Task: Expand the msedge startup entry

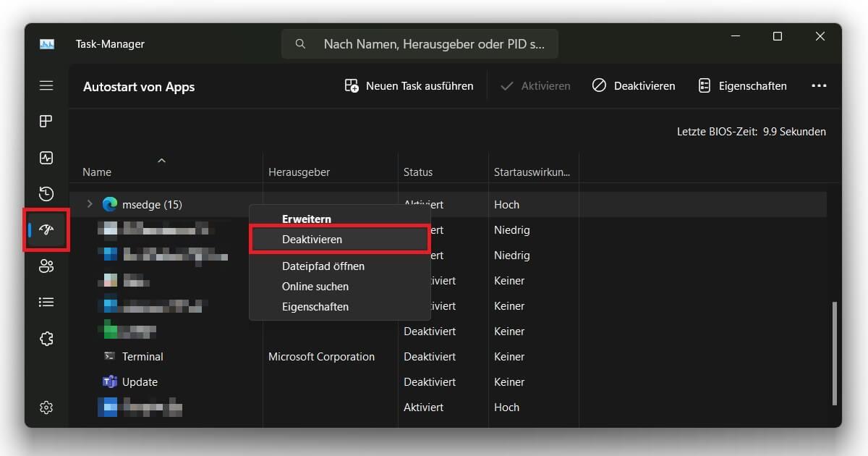Action: pos(89,204)
